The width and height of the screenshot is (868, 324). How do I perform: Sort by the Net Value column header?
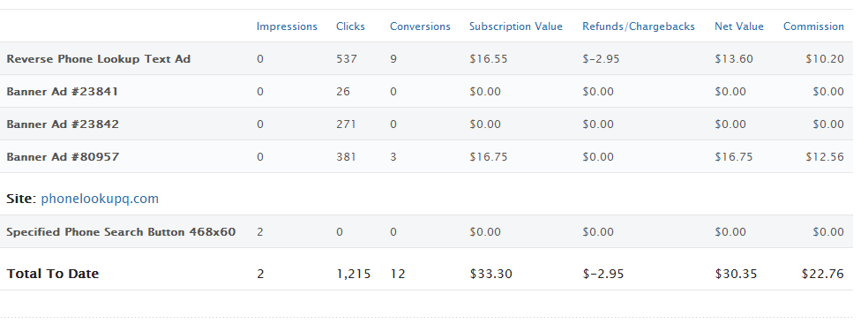point(739,26)
